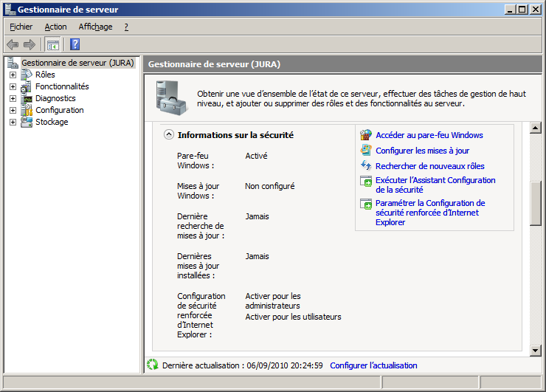Expand the Stockage tree node
The width and height of the screenshot is (546, 392).
[x=13, y=122]
